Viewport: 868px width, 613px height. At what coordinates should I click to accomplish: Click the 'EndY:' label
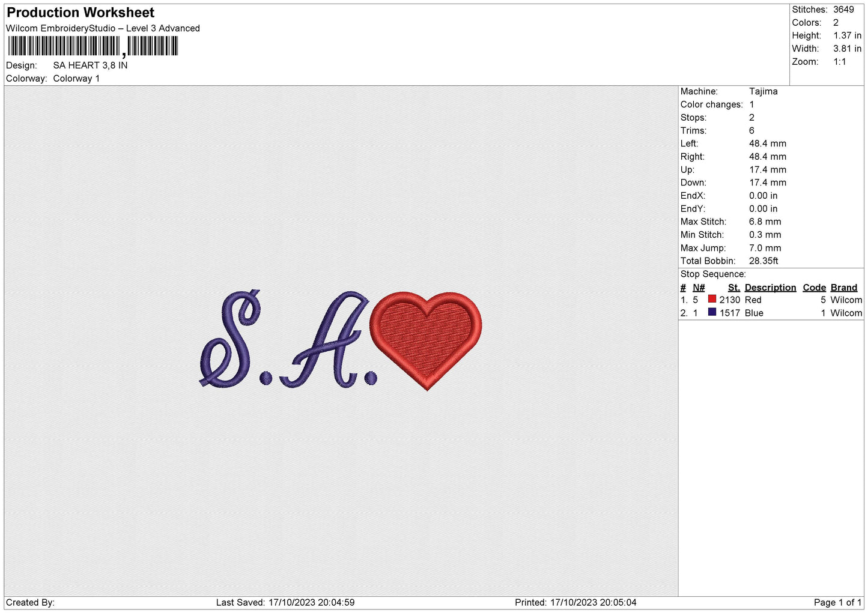(x=693, y=209)
